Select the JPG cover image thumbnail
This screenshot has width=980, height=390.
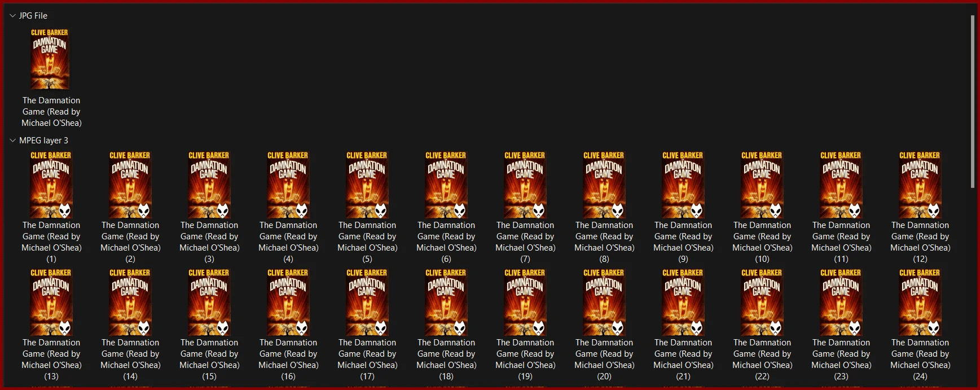[50, 59]
